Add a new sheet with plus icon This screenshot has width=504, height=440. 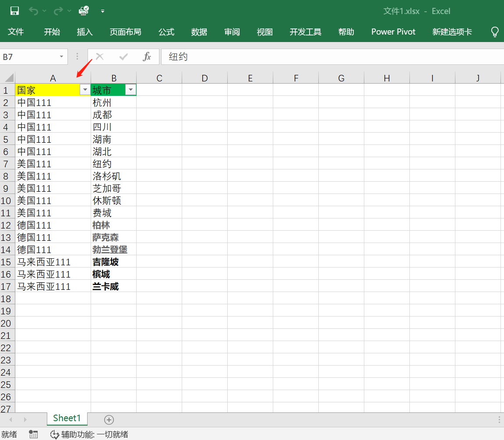(109, 419)
